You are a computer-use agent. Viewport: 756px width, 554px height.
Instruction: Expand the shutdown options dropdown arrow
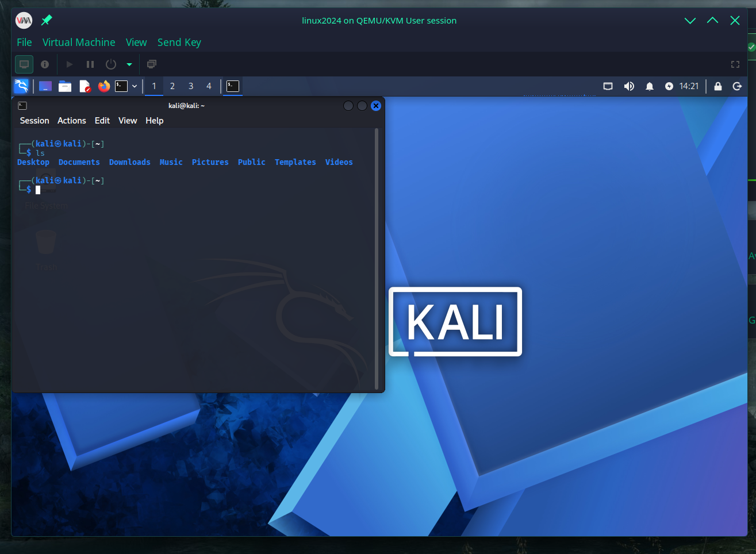click(129, 64)
